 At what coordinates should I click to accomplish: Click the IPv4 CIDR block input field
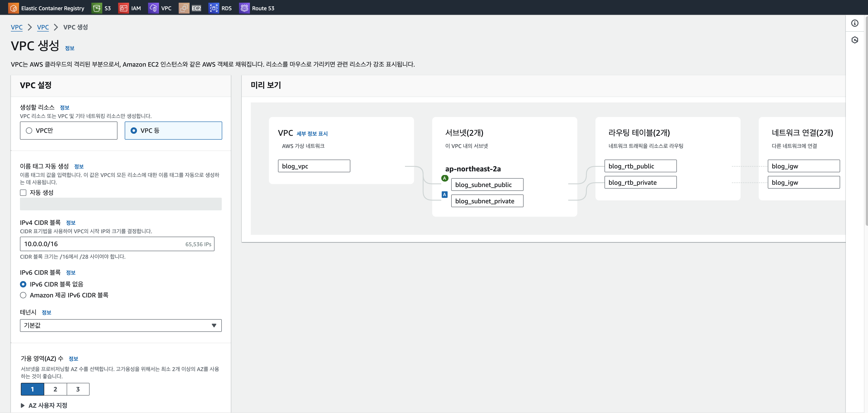pyautogui.click(x=101, y=244)
